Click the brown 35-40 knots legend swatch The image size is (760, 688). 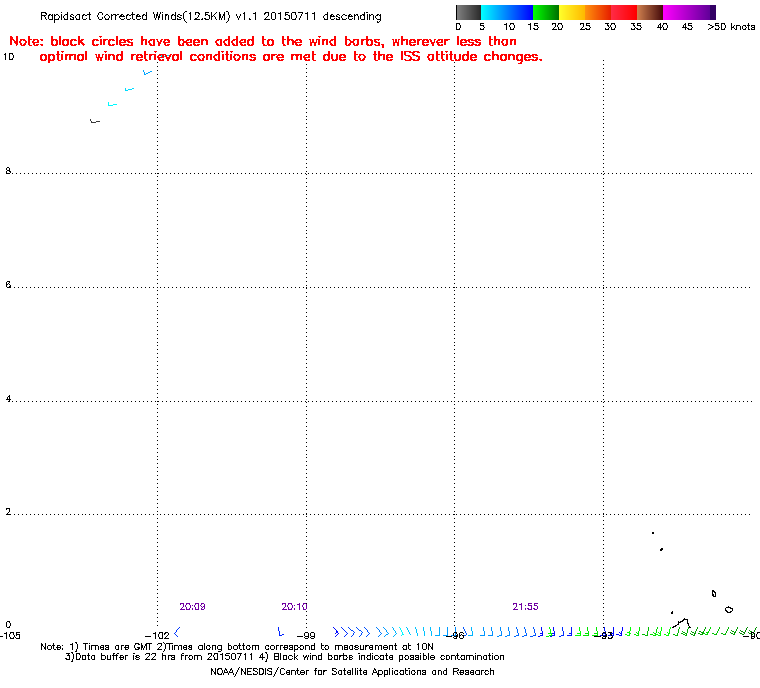pyautogui.click(x=650, y=12)
